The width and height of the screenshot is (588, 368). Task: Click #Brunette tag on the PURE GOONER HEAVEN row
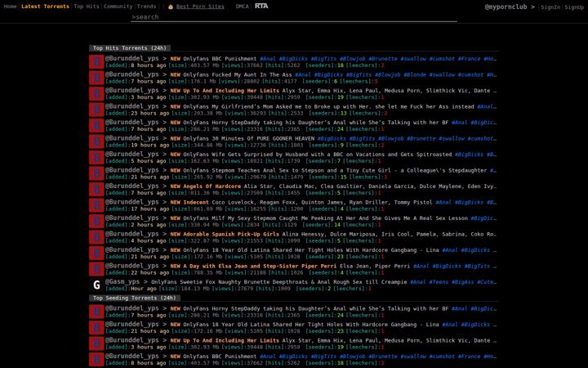point(421,138)
